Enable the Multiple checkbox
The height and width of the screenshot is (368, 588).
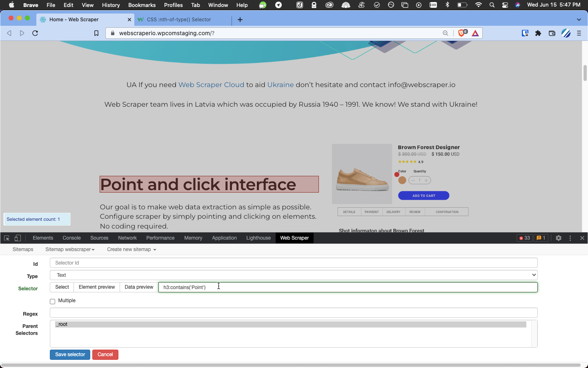(x=52, y=301)
